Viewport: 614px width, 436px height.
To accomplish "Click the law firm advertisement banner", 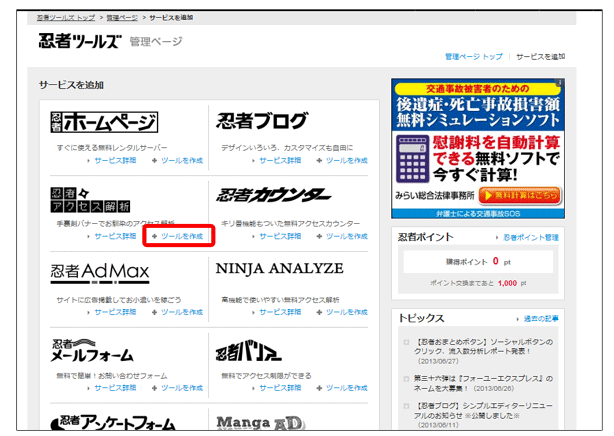I will pos(478,148).
